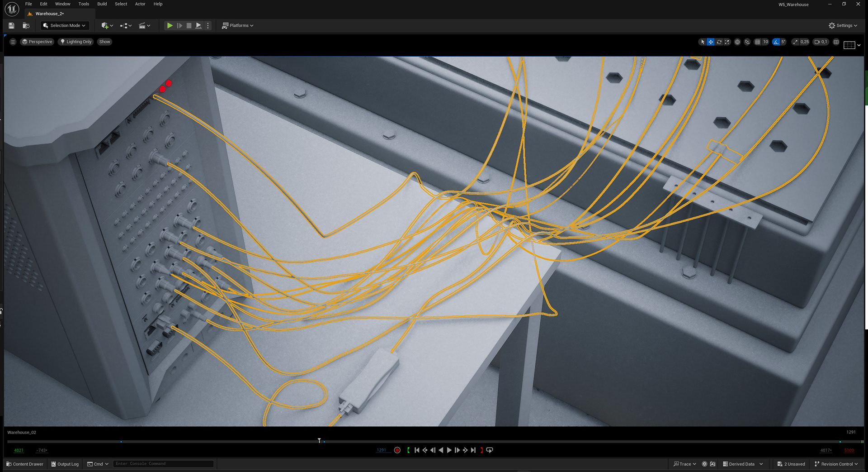Step back one frame button
The image size is (868, 472).
tap(433, 450)
